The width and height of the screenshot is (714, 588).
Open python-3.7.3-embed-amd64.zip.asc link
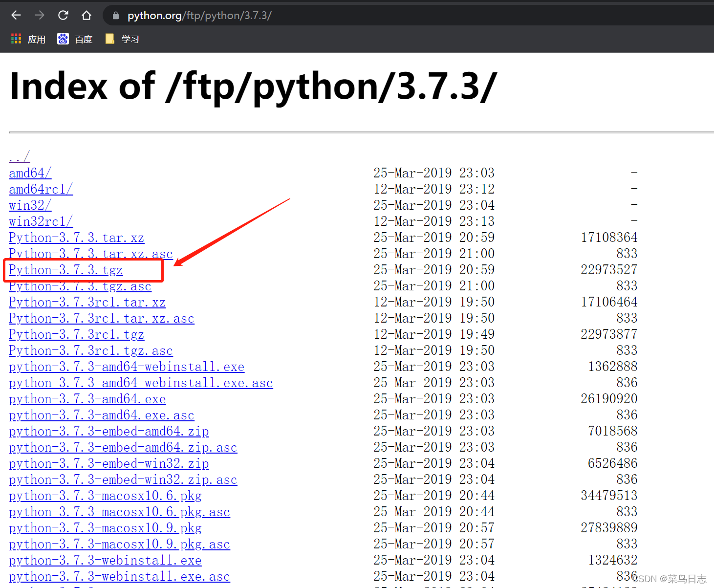click(123, 447)
